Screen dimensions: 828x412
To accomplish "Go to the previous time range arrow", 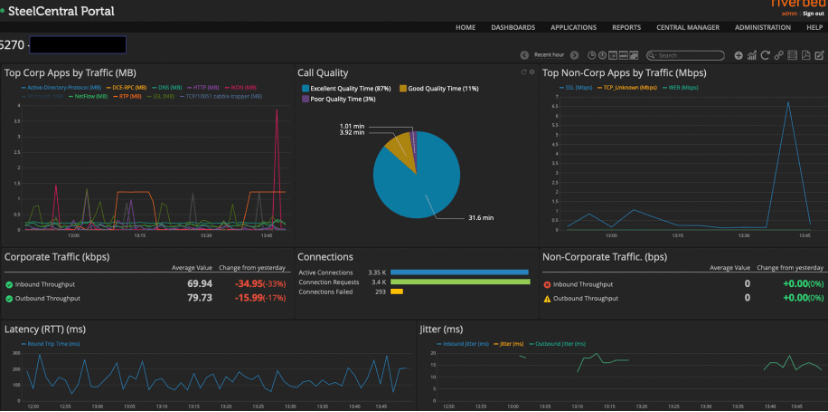I will pyautogui.click(x=524, y=55).
